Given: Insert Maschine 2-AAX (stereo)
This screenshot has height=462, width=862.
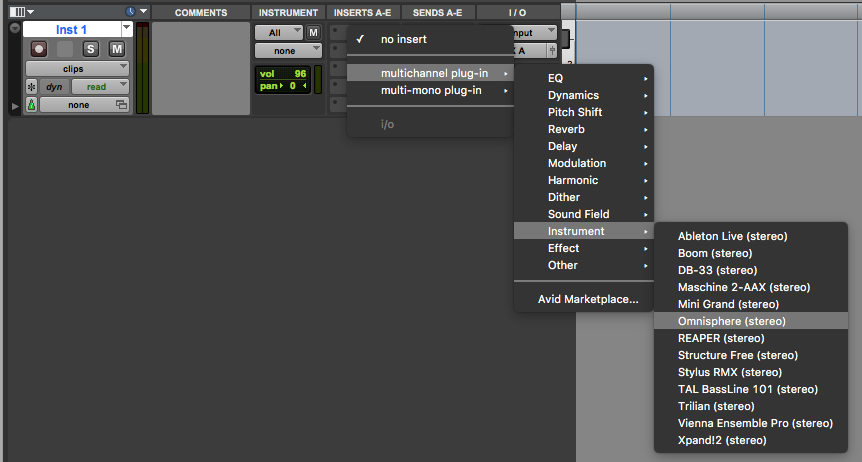Looking at the screenshot, I should click(x=751, y=288).
